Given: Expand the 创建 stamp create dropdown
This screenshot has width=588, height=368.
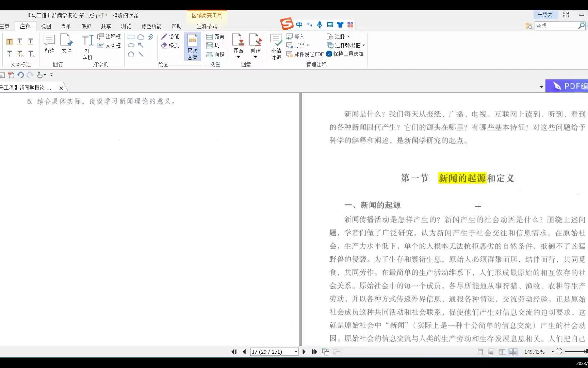Looking at the screenshot, I should (x=255, y=57).
